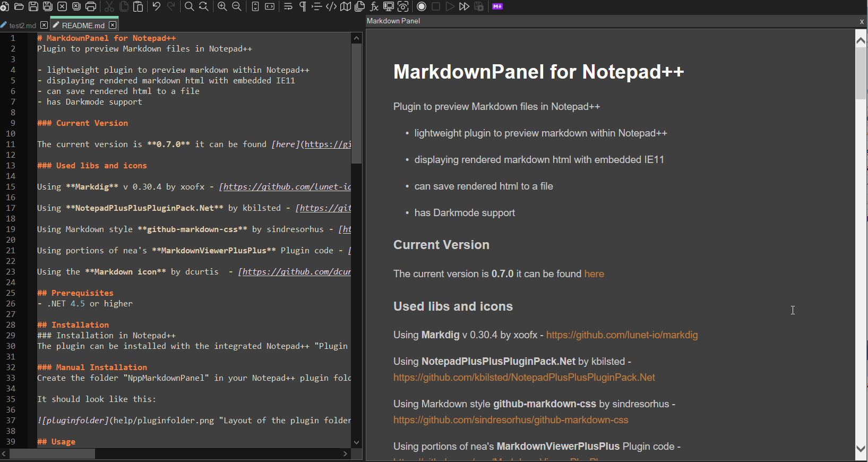Redo the last undone edit
The image size is (868, 462).
tap(171, 6)
